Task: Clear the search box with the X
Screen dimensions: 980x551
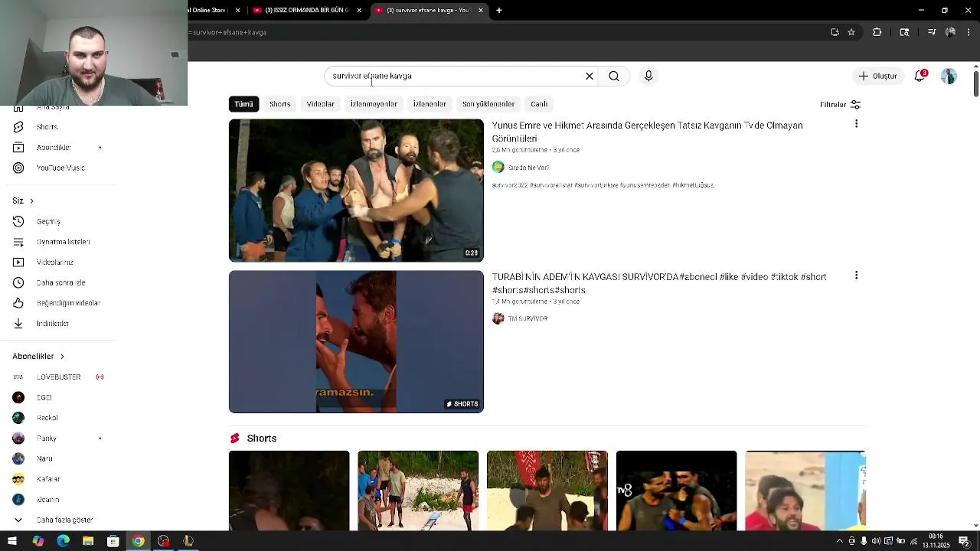Action: tap(590, 76)
